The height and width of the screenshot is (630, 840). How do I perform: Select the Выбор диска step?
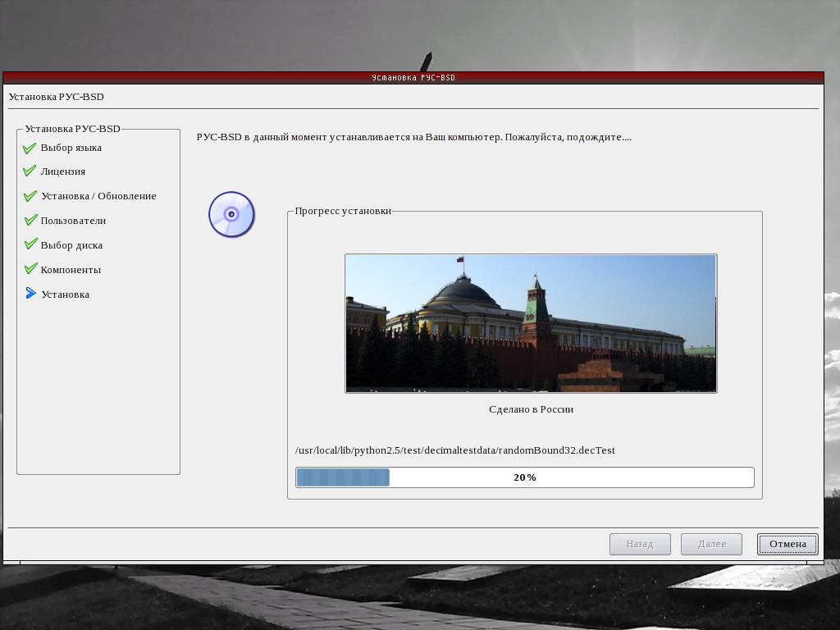(72, 245)
